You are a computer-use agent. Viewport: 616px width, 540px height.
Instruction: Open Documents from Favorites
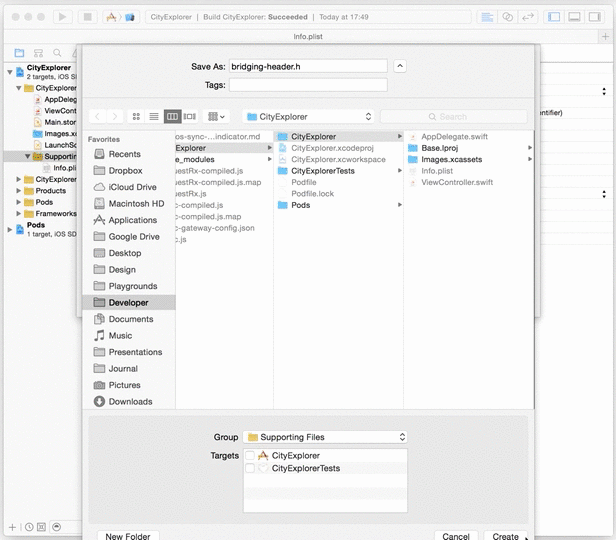tap(129, 319)
